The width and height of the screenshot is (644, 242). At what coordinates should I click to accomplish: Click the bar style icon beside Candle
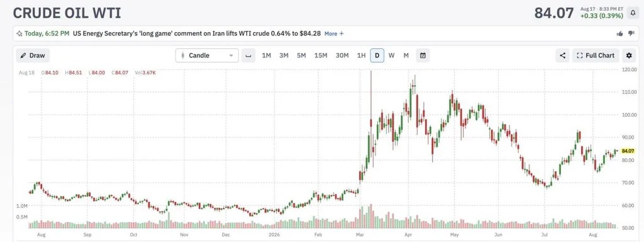click(x=248, y=55)
